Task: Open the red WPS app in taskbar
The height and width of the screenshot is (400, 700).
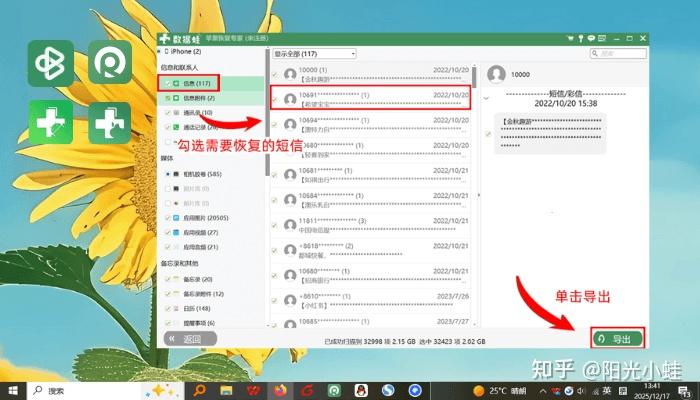Action: [x=253, y=391]
